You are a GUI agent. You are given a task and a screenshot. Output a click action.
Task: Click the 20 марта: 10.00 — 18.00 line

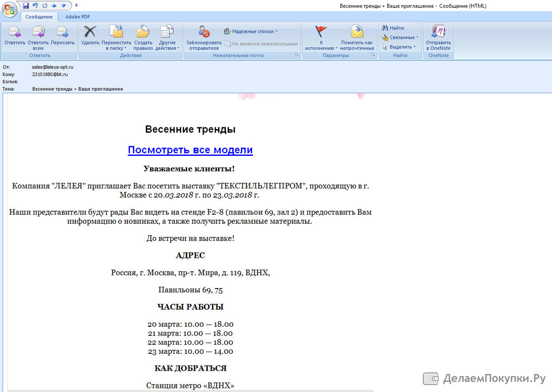(x=190, y=324)
